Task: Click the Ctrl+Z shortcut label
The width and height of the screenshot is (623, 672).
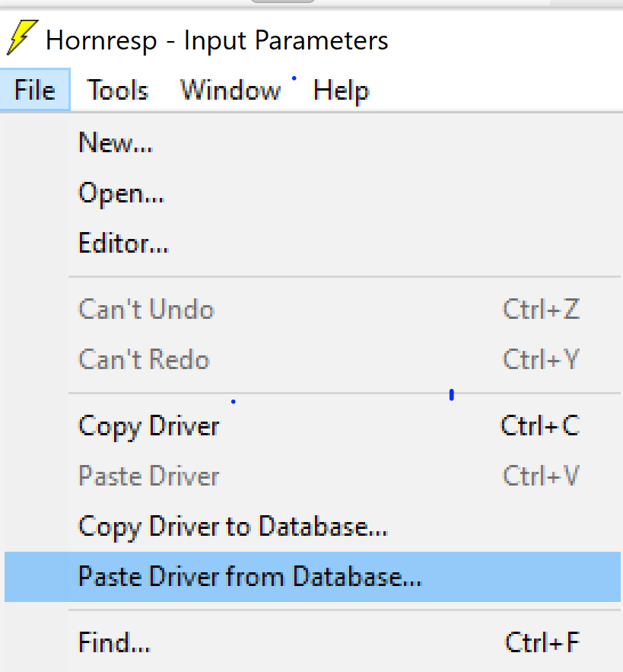Action: pos(541,310)
